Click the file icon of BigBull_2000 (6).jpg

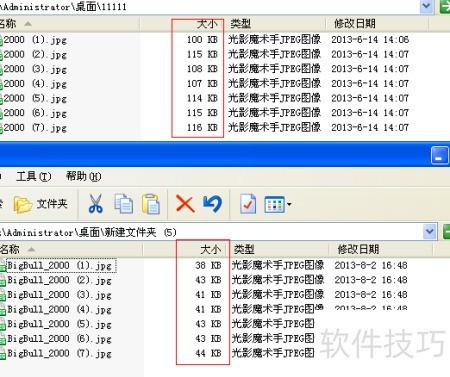3,340
